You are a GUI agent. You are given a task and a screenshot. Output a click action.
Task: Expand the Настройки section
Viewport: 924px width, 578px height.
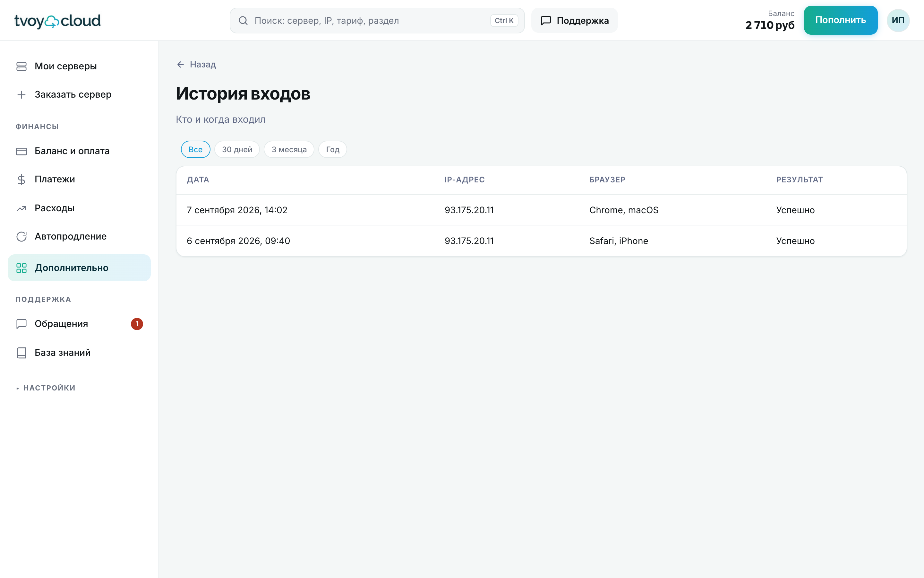coord(46,388)
